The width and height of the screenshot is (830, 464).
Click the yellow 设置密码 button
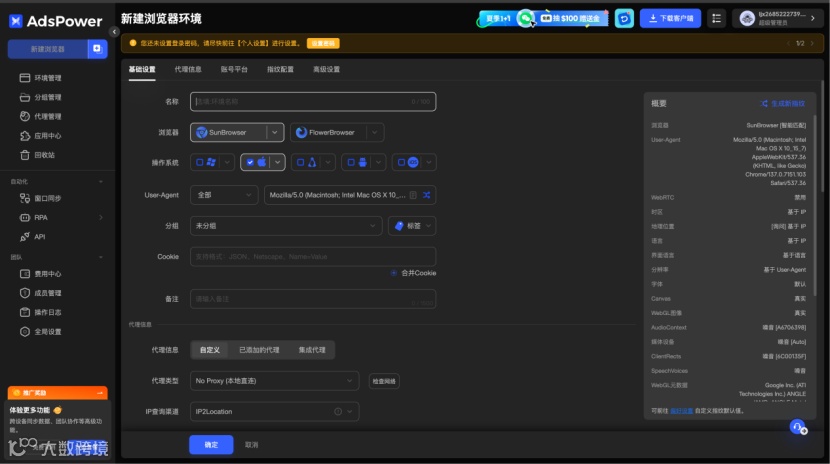[323, 43]
